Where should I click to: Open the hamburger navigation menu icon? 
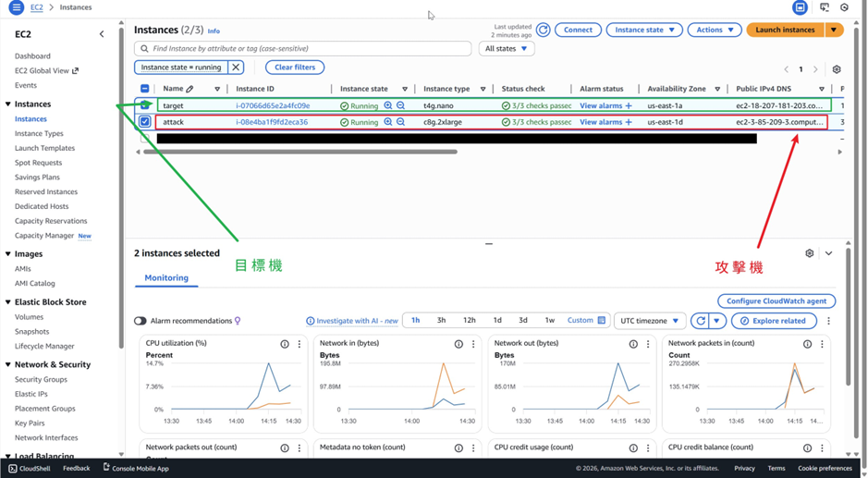pos(16,7)
